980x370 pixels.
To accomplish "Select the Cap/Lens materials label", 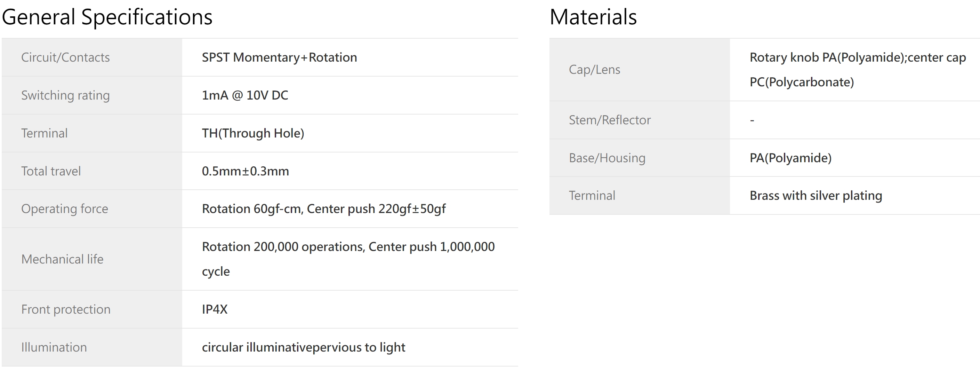I will pos(594,70).
